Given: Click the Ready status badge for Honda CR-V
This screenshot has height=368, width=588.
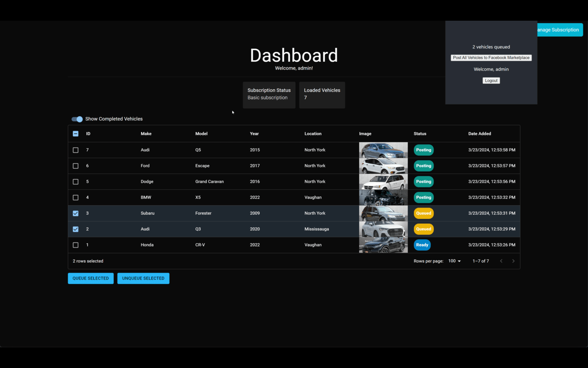Looking at the screenshot, I should 422,245.
